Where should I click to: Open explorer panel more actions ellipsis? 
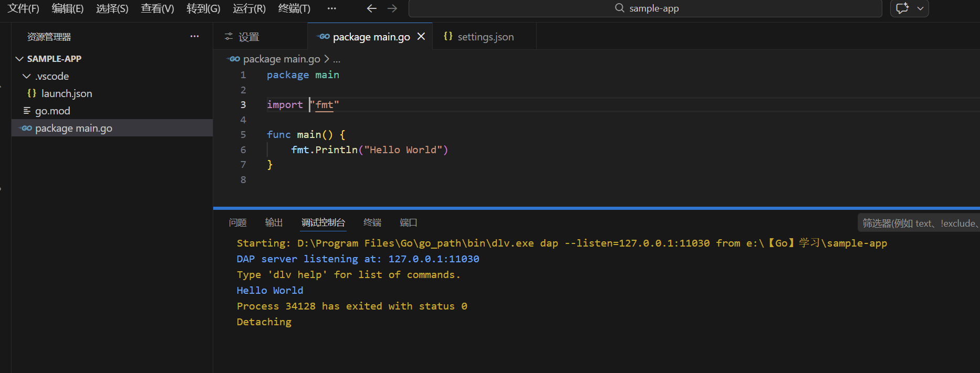(x=194, y=37)
